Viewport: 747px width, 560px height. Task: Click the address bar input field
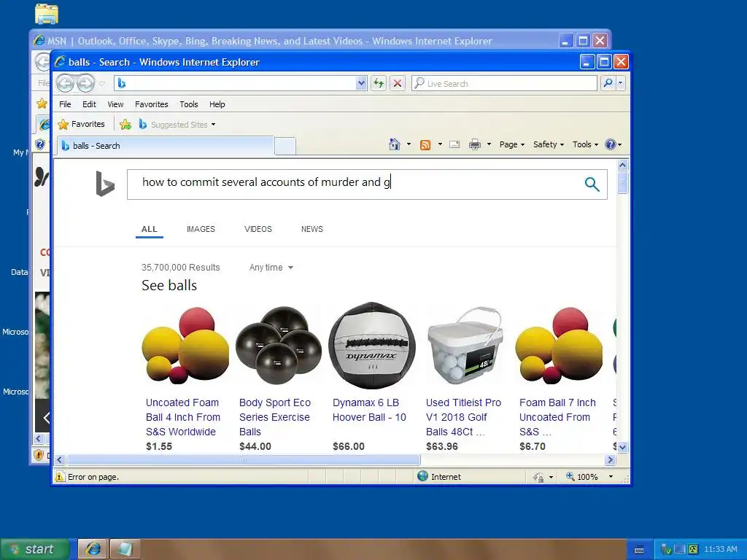pos(235,83)
